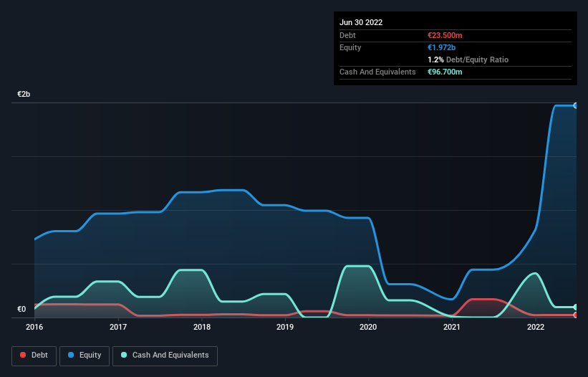Select the 2021 x-axis label
The height and width of the screenshot is (377, 588).
[x=452, y=327]
